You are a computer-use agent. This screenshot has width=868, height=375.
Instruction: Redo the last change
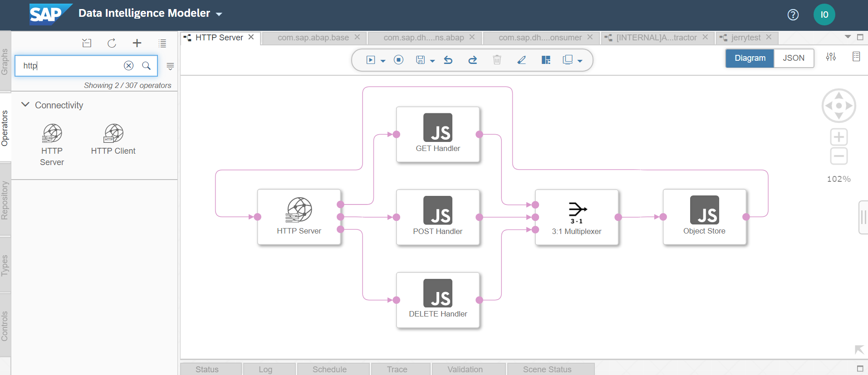pos(472,60)
